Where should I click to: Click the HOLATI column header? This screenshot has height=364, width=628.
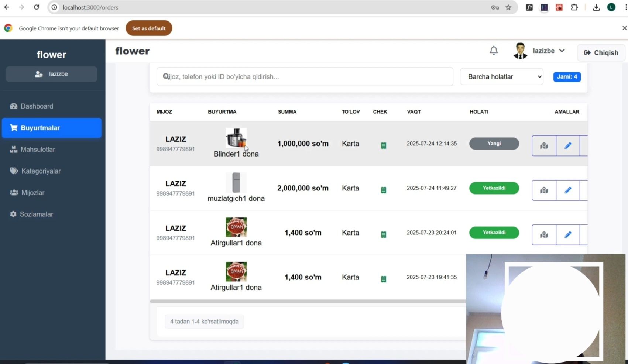(x=479, y=112)
